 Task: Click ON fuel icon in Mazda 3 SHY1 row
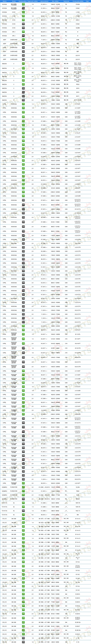(x=23, y=96)
